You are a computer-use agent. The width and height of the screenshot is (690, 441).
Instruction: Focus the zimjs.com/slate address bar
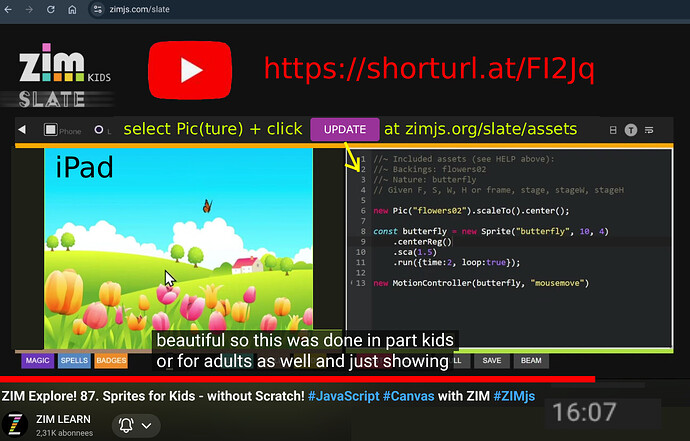click(x=139, y=9)
